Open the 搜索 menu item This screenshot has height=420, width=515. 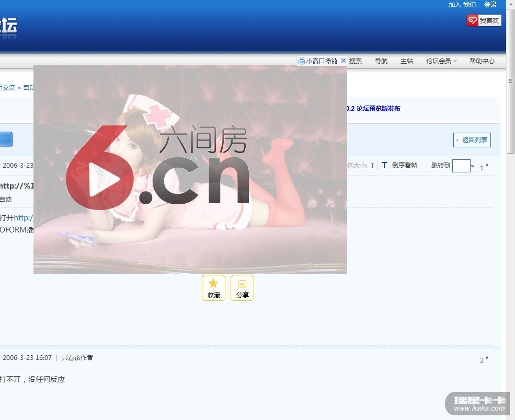click(x=356, y=61)
